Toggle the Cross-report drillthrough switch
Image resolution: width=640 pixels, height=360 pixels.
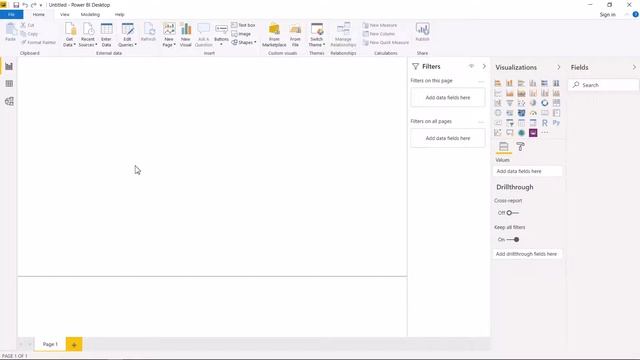pyautogui.click(x=512, y=213)
